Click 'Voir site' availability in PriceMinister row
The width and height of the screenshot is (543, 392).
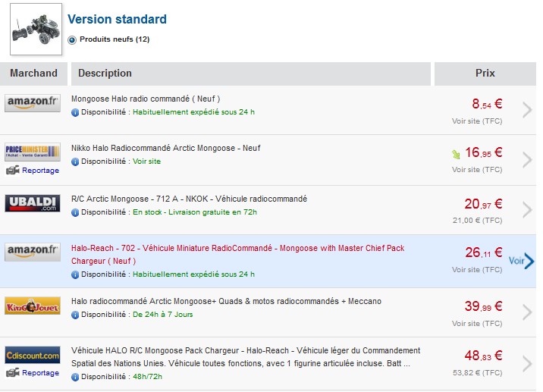(147, 162)
